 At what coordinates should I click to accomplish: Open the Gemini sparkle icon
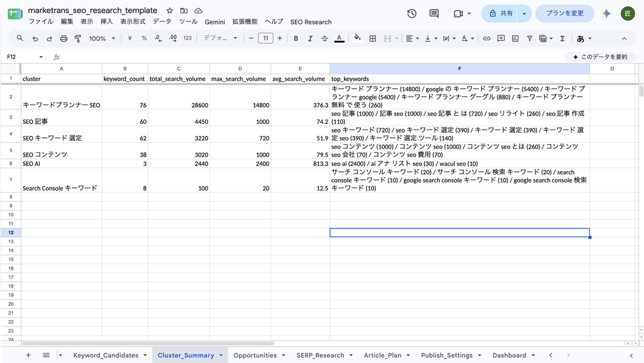606,14
